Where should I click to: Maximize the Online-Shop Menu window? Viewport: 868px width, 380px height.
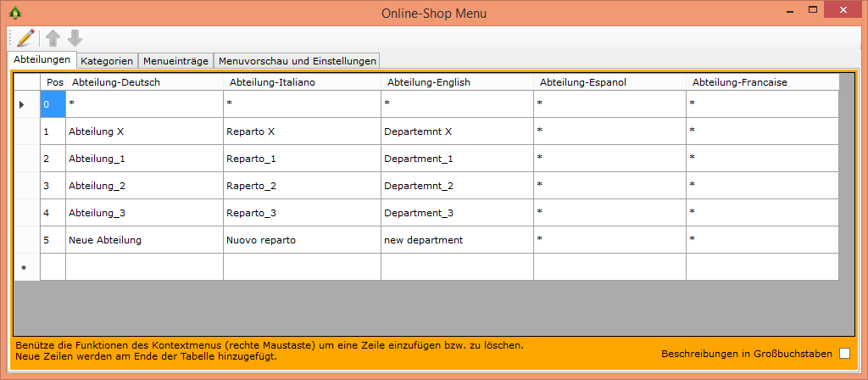click(812, 11)
